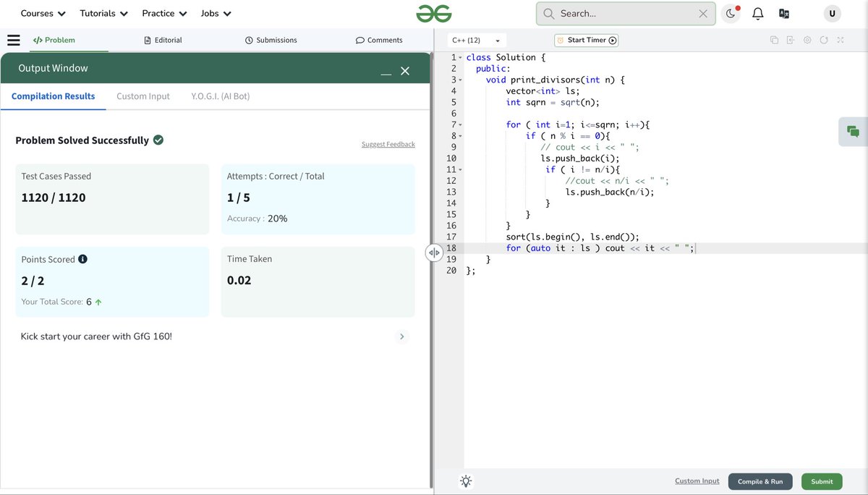Select the Y.O.G.I. (AI Bot) tab

221,96
